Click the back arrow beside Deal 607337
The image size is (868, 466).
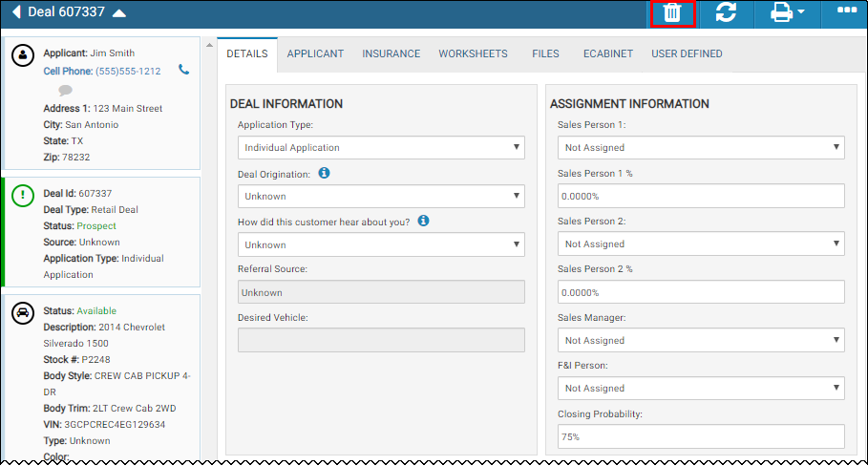coord(16,11)
